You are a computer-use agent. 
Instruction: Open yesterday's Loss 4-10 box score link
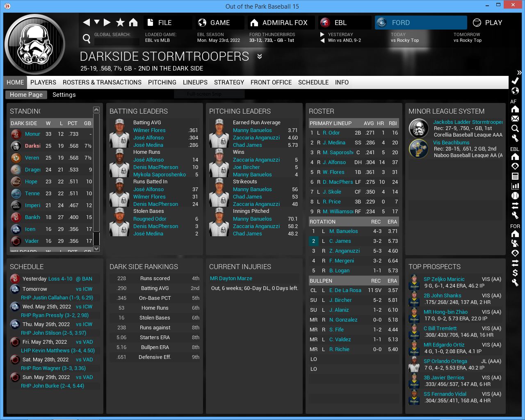coord(60,279)
